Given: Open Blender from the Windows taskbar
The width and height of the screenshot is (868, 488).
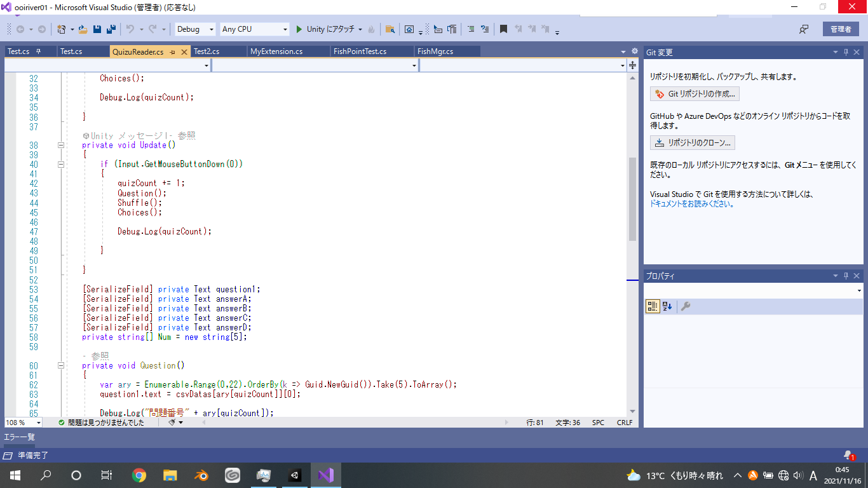Looking at the screenshot, I should click(201, 475).
